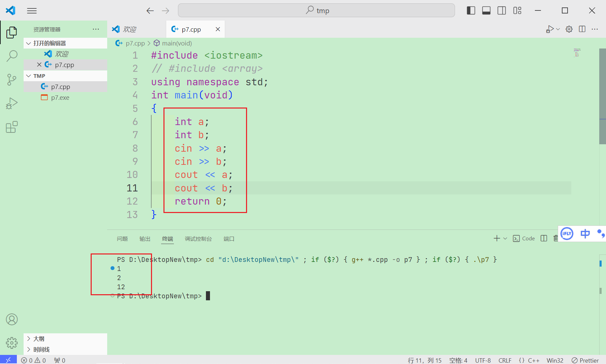Click the code minimap preview
The width and height of the screenshot is (606, 364).
(x=577, y=52)
